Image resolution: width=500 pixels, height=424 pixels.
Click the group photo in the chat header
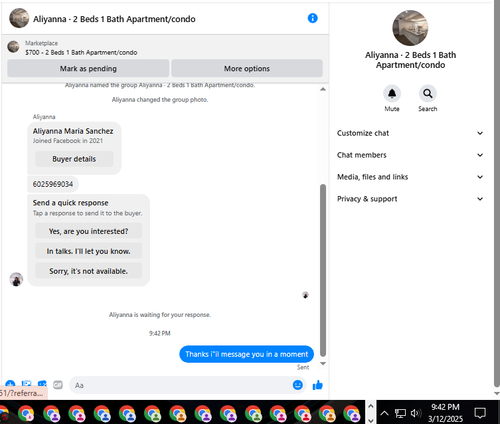coord(19,18)
